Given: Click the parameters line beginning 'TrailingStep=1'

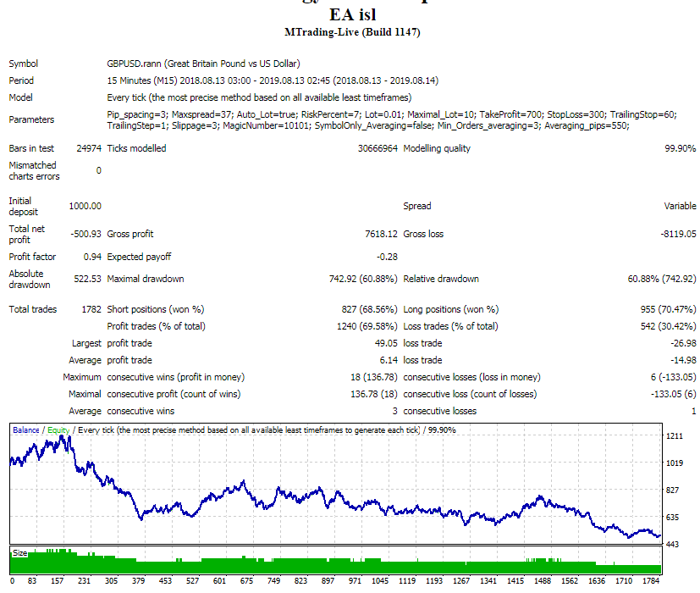Looking at the screenshot, I should 368,125.
